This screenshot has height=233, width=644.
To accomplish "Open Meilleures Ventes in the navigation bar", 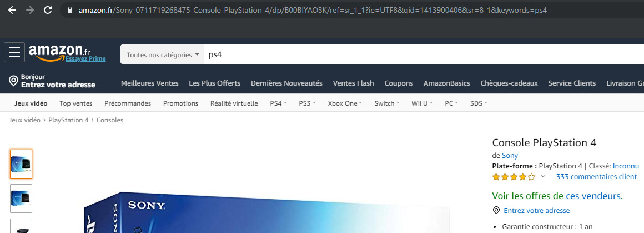I will coord(149,83).
